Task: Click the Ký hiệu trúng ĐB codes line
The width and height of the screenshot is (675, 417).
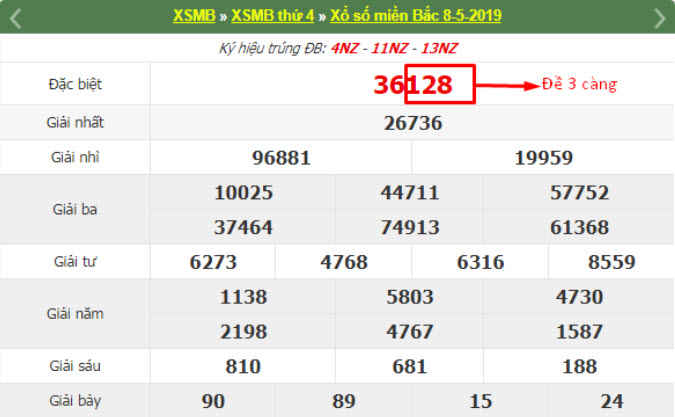Action: coord(337,48)
